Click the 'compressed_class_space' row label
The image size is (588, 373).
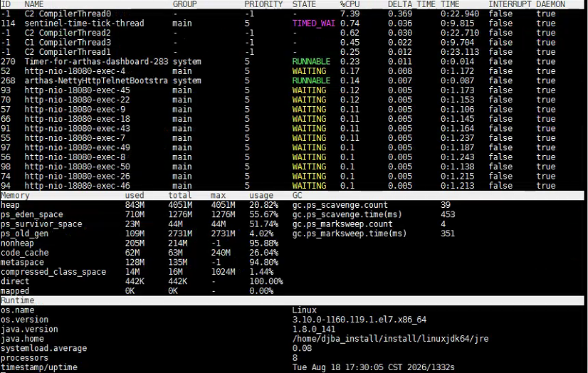point(53,272)
